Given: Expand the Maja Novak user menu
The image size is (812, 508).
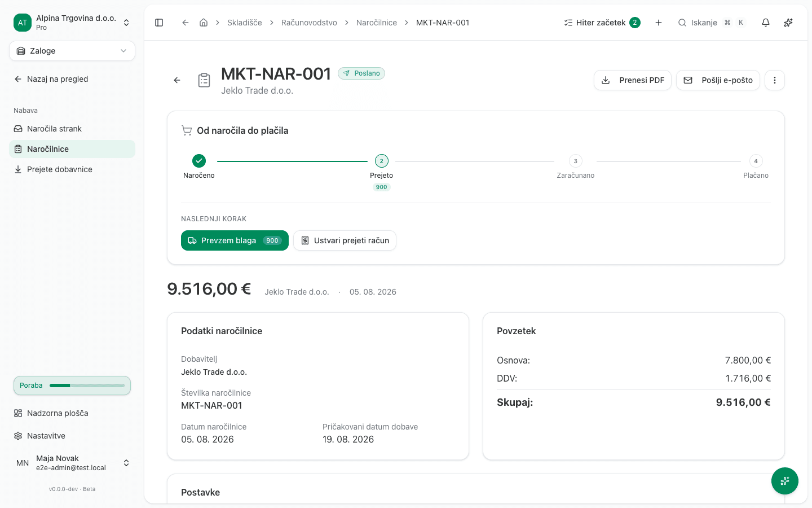Looking at the screenshot, I should pyautogui.click(x=72, y=463).
